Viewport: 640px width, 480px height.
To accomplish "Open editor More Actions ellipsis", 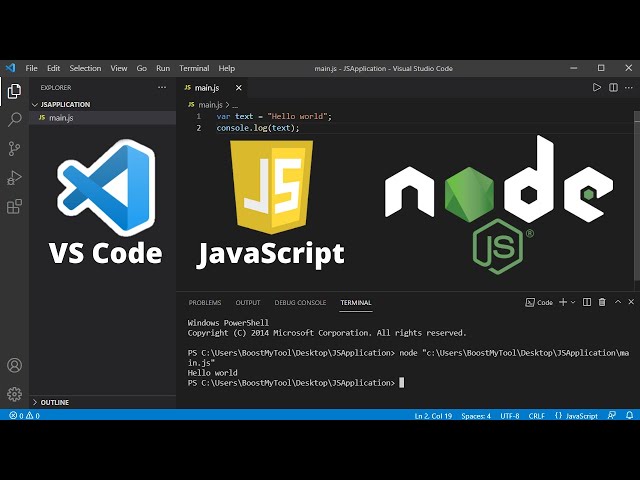I will tap(629, 87).
